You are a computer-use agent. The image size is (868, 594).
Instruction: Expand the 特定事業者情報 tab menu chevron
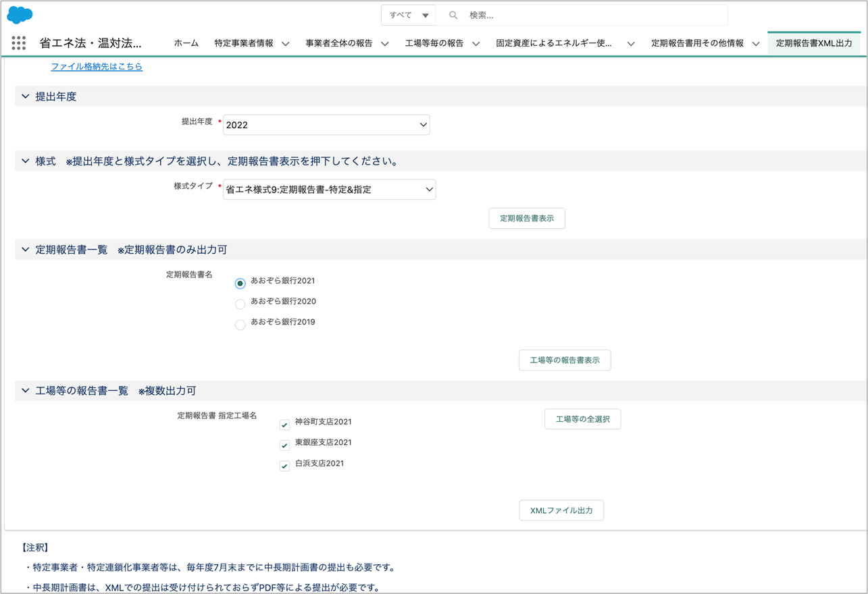click(286, 44)
